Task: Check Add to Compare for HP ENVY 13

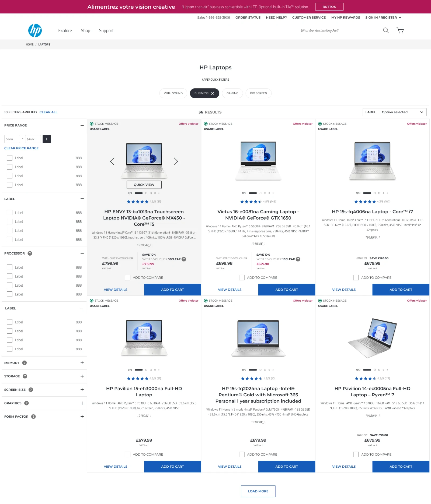Action: pos(128,277)
